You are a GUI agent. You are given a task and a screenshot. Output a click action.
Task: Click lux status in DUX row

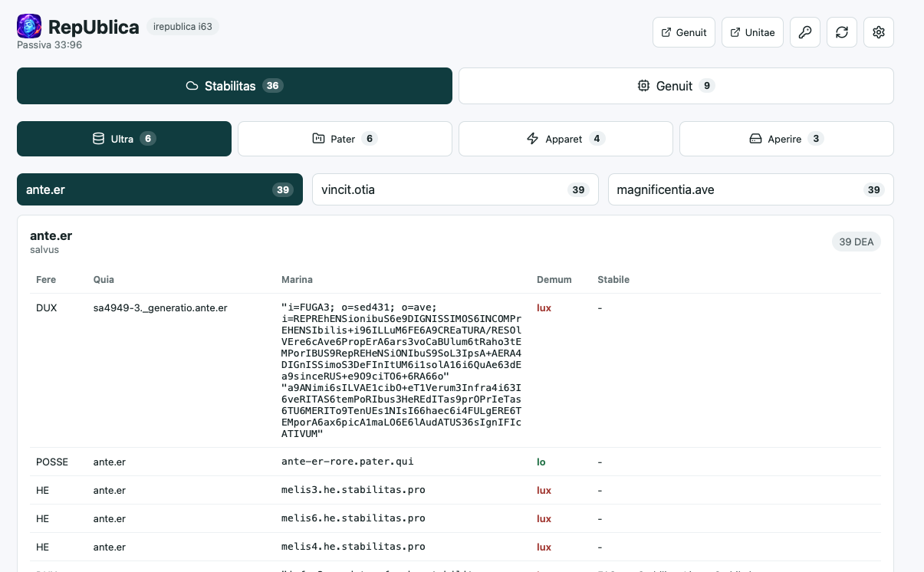coord(544,307)
